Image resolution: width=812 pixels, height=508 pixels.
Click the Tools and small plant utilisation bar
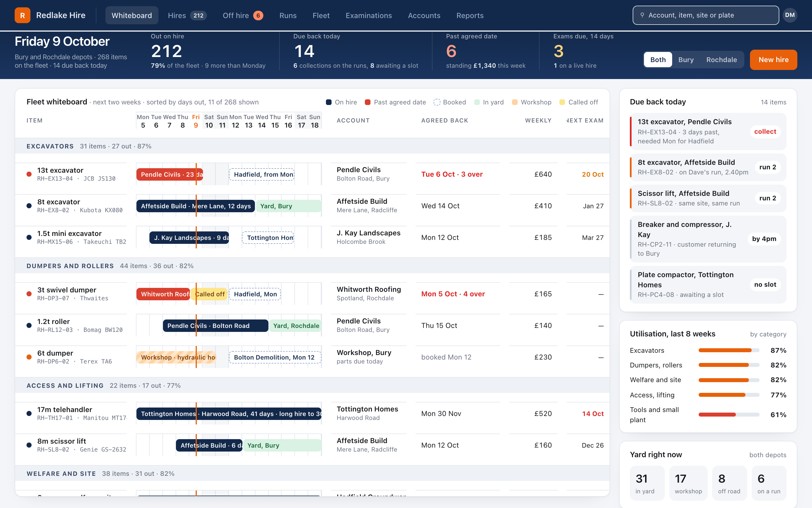(729, 415)
